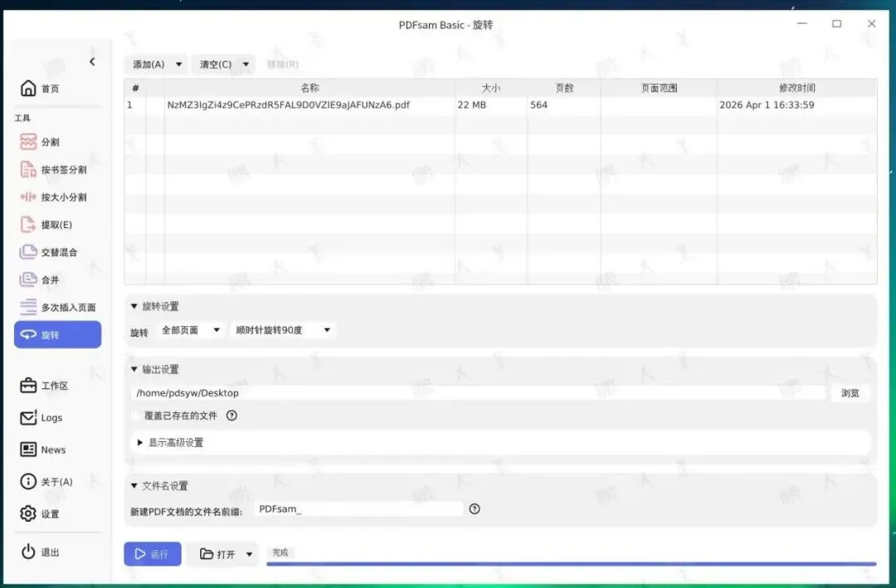Open 按大小分割 split by size tool
The image size is (896, 588).
tap(57, 197)
